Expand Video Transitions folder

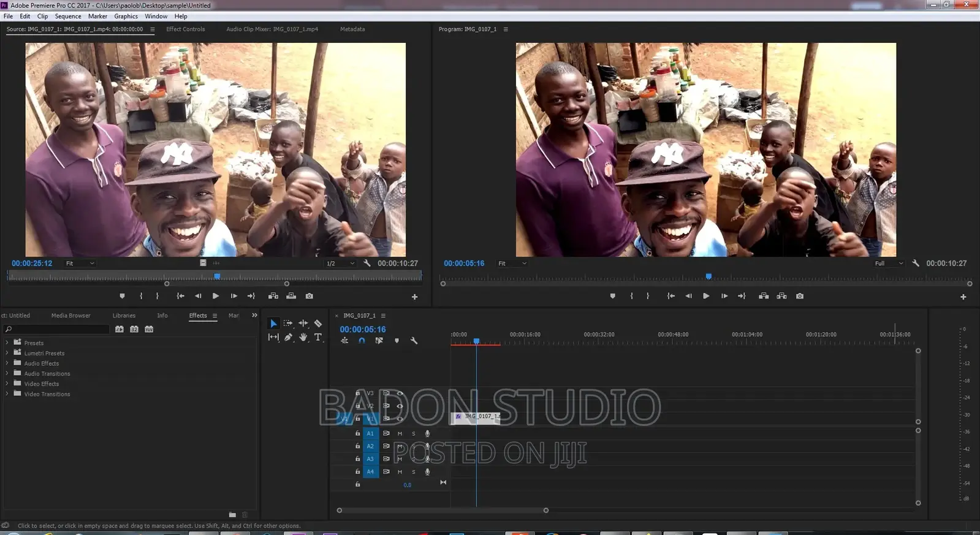(7, 394)
